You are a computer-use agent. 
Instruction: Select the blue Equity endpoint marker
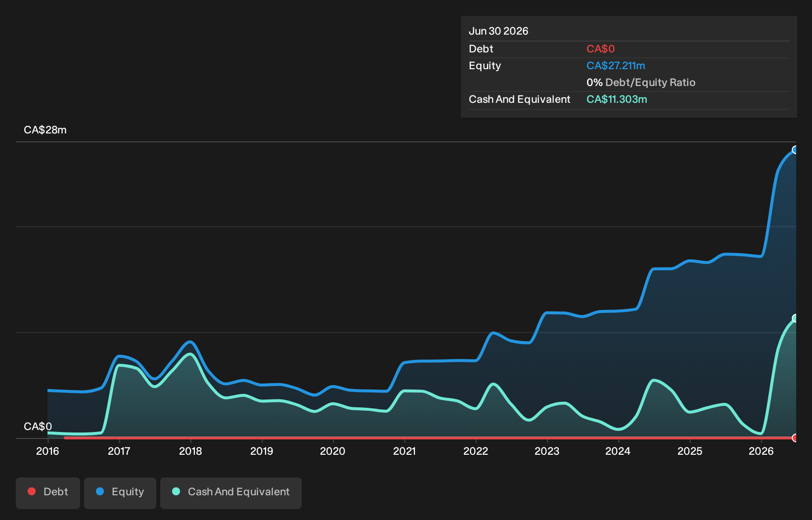[x=795, y=150]
